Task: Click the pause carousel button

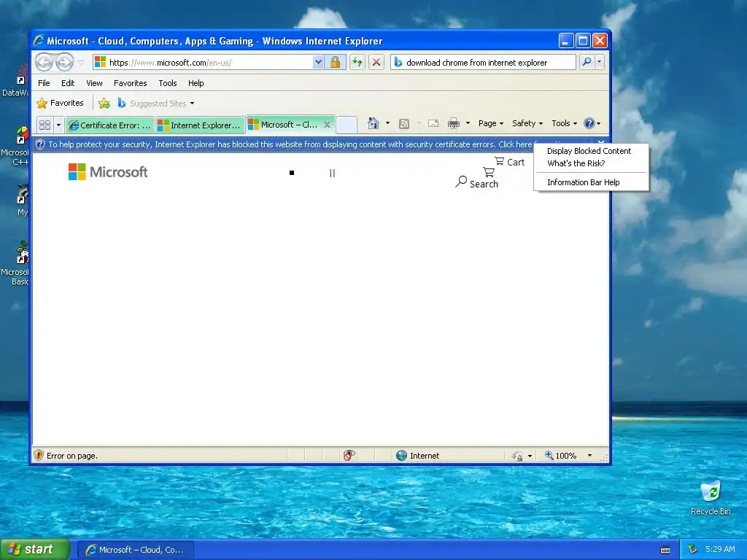Action: (x=332, y=174)
